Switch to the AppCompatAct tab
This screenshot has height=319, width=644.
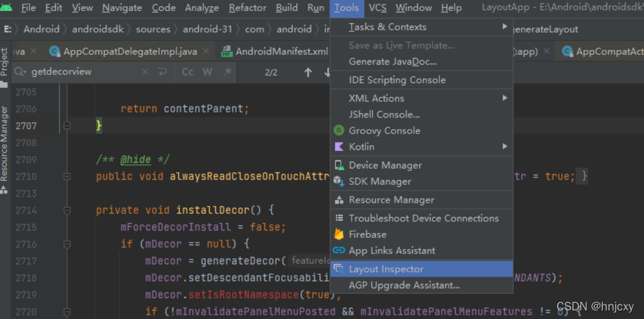click(610, 52)
